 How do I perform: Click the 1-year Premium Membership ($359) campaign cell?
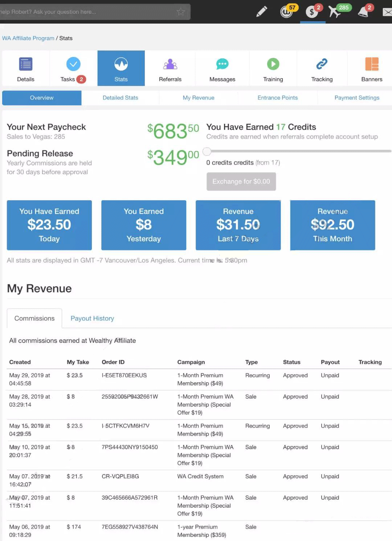202,531
